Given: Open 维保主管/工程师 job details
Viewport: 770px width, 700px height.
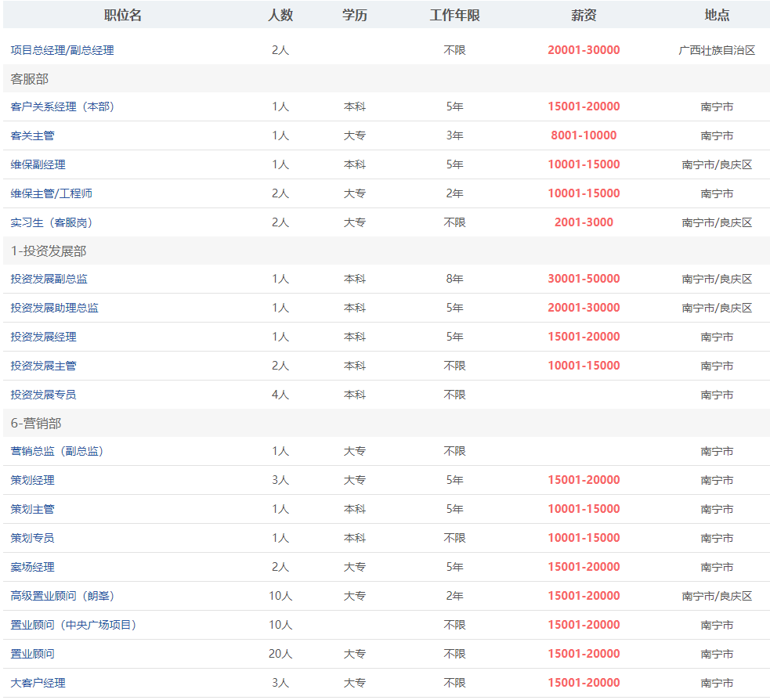Looking at the screenshot, I should point(51,193).
